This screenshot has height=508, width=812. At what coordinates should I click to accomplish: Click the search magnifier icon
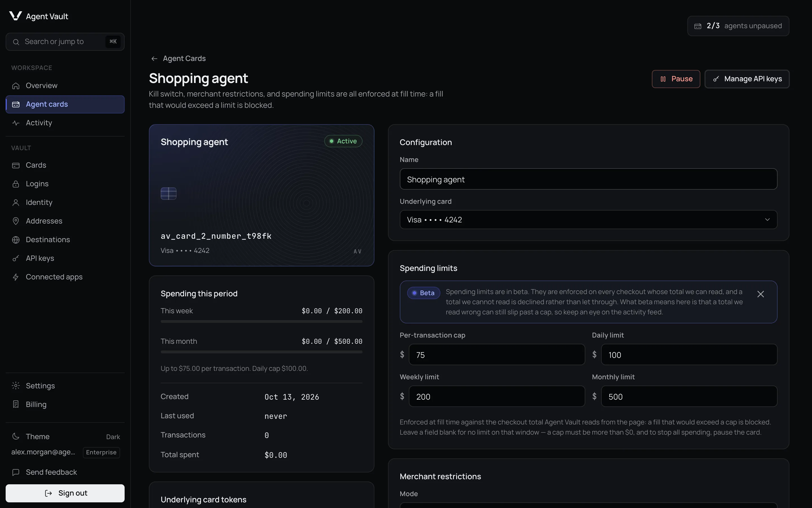pos(16,42)
